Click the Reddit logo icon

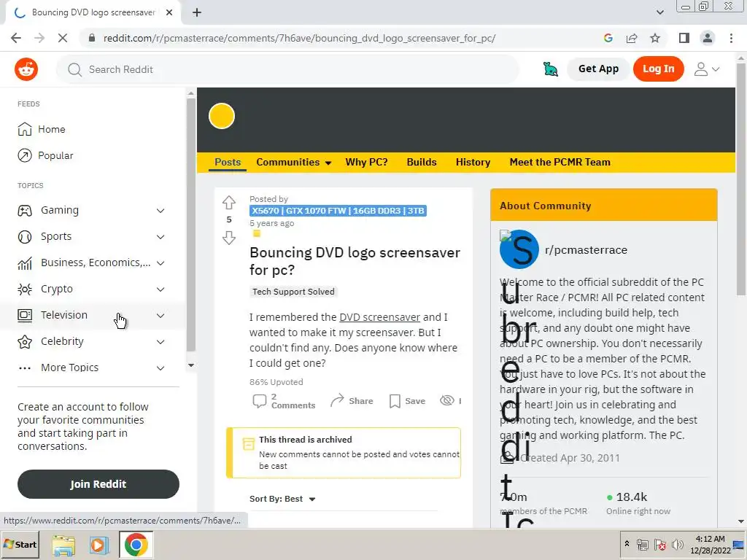click(26, 69)
